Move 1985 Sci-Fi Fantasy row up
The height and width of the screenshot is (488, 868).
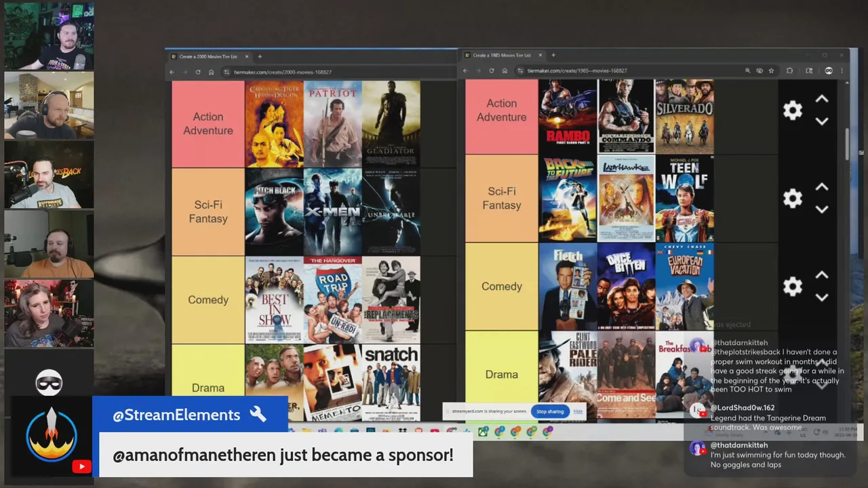coord(822,187)
